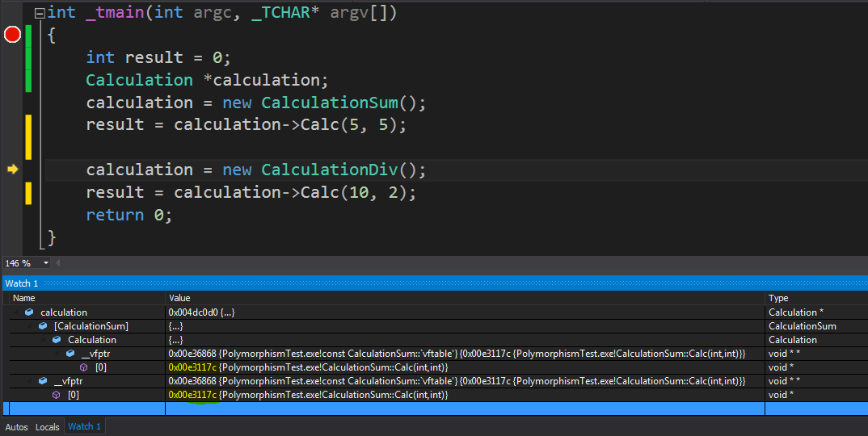This screenshot has height=436, width=868.
Task: Collapse the __vfptr arrow nested under Calculation
Action: tap(57, 354)
